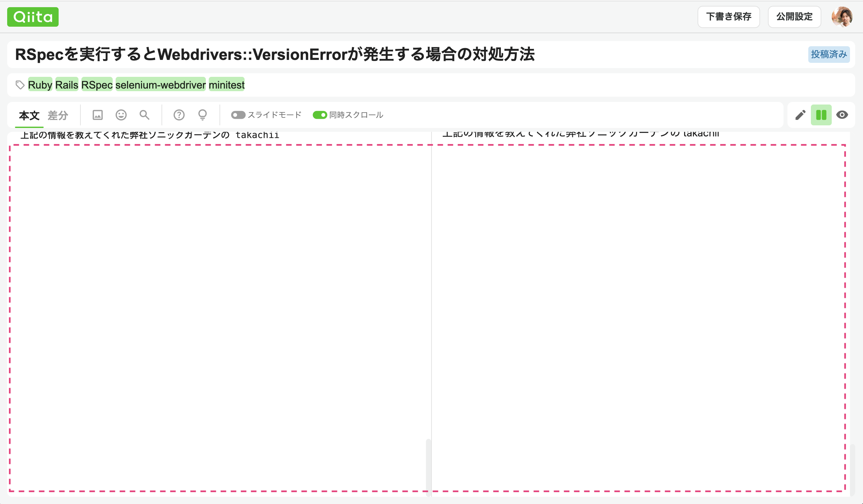Click the article title field

[x=274, y=54]
